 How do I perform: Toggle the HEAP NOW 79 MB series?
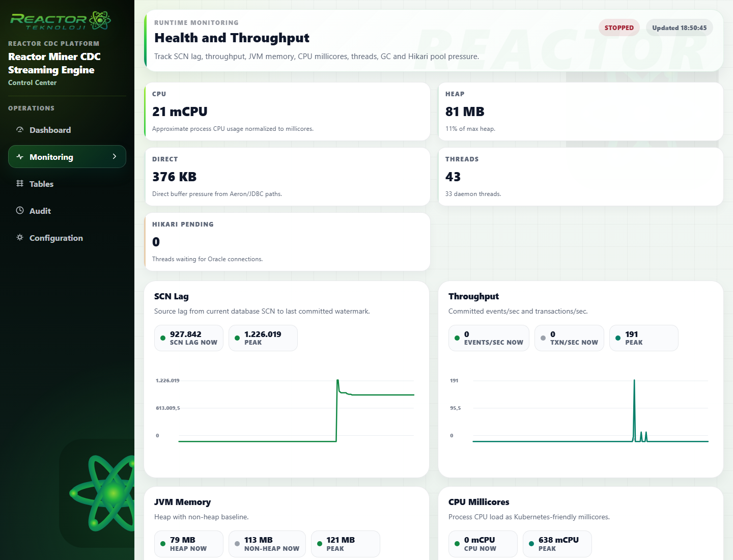189,544
